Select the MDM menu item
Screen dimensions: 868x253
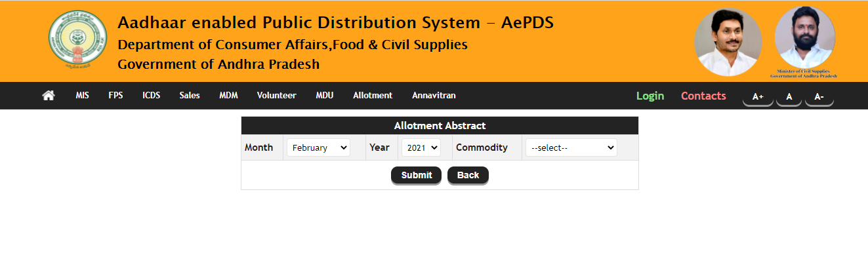tap(228, 96)
